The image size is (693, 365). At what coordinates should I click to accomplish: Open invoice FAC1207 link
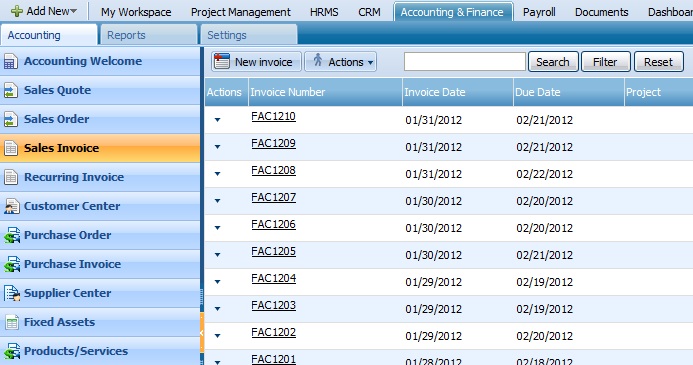(x=274, y=197)
